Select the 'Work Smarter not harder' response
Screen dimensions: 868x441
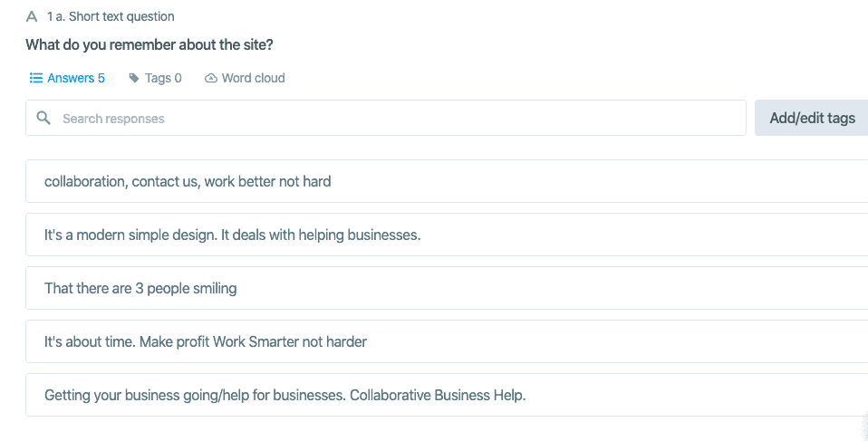(x=447, y=341)
